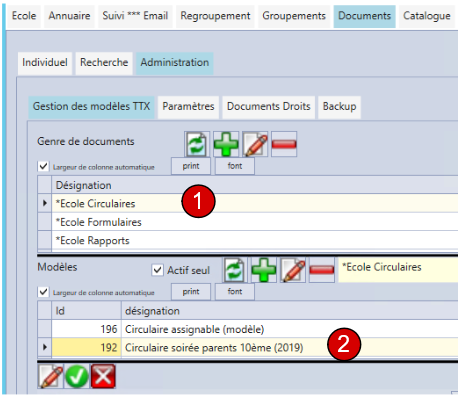This screenshot has width=458, height=398.
Task: Select the Documents tab
Action: tap(365, 16)
